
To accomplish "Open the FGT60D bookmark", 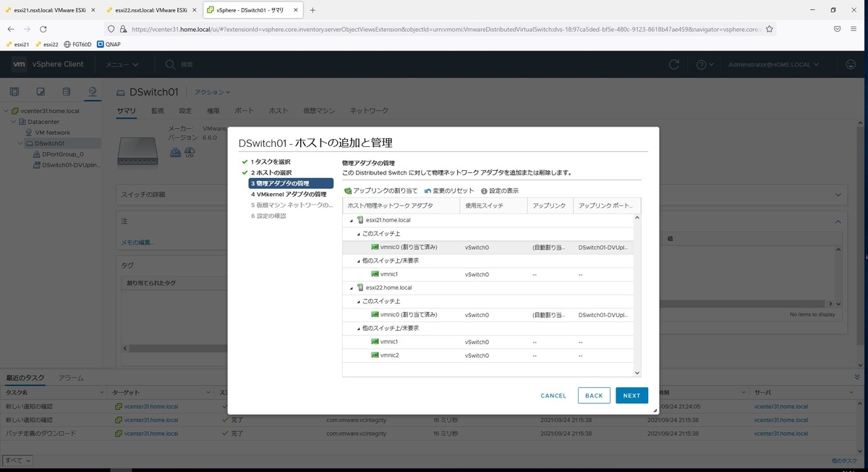I will pos(78,44).
